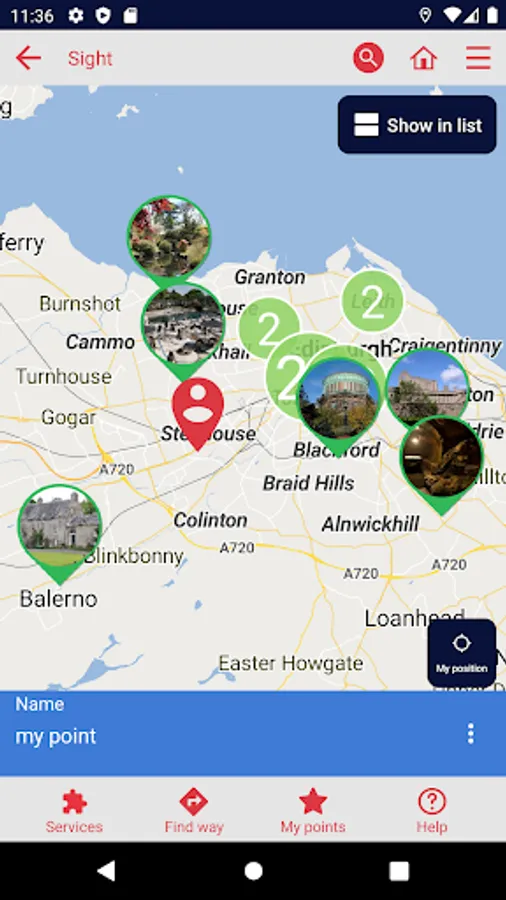Switch to Show in list view
The height and width of the screenshot is (900, 506).
417,125
